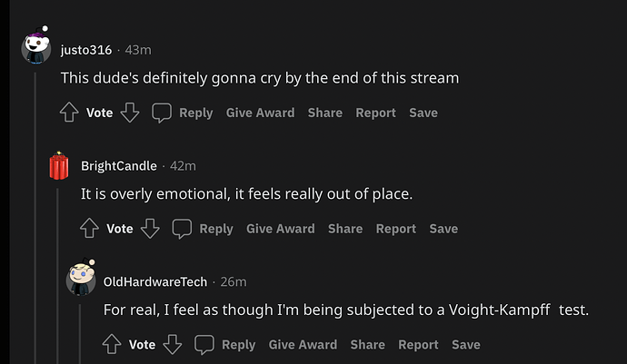Downvote OldHardwareTech's comment
This screenshot has width=627, height=364.
(x=172, y=345)
